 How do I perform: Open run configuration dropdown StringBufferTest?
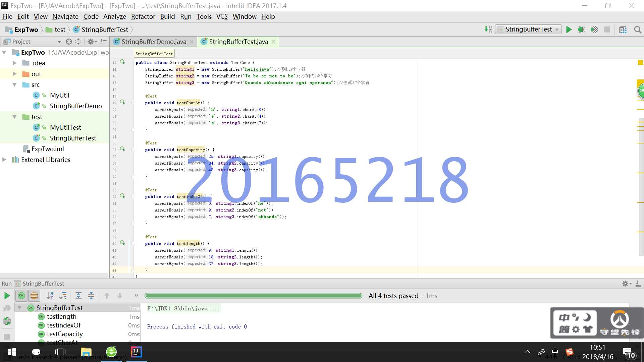pyautogui.click(x=528, y=29)
